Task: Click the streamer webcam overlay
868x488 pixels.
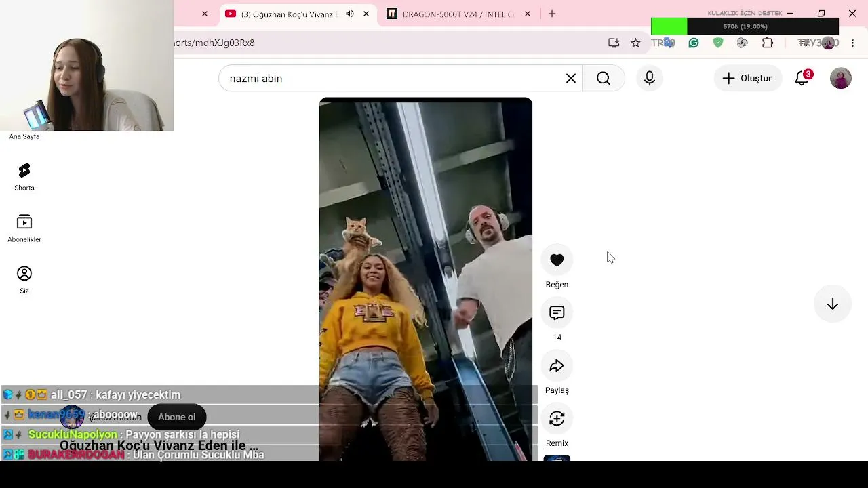Action: tap(87, 65)
